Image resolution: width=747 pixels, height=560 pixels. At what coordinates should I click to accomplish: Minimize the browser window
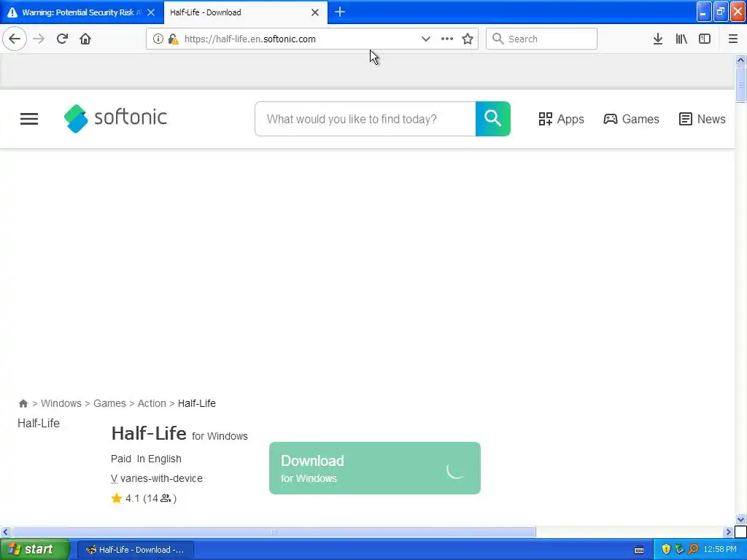pos(704,12)
